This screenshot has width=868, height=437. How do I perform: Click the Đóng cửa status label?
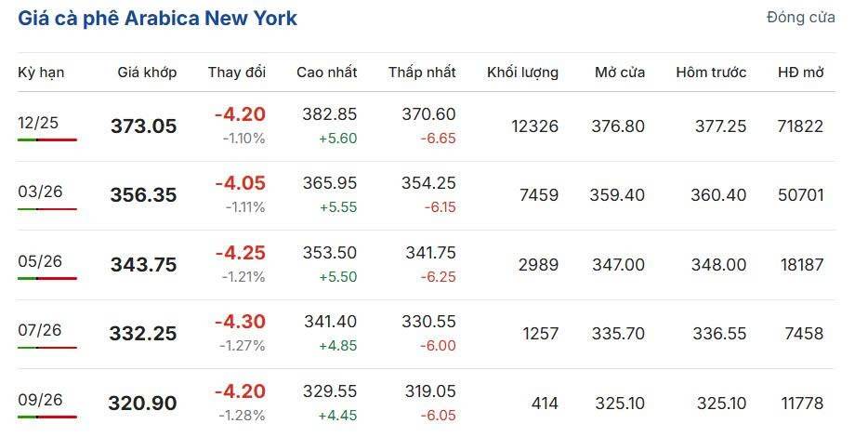coord(800,18)
